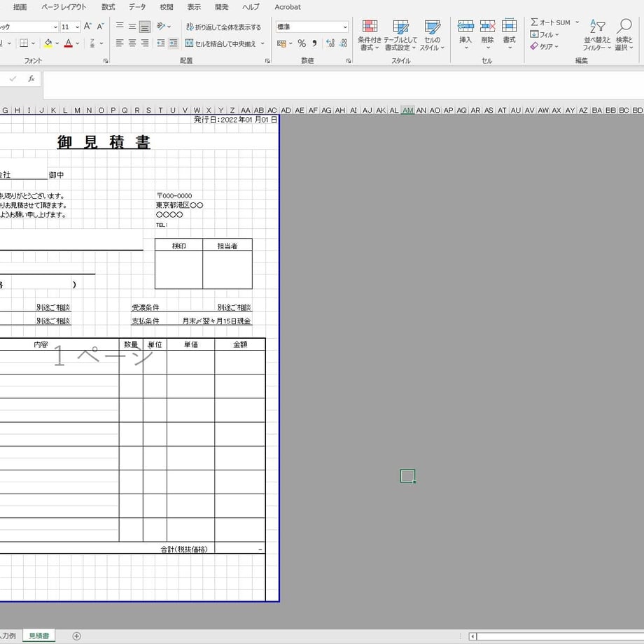Screen dimensions: 644x644
Task: Open Conditional Formatting (条件付き書式) menu
Action: pyautogui.click(x=369, y=35)
